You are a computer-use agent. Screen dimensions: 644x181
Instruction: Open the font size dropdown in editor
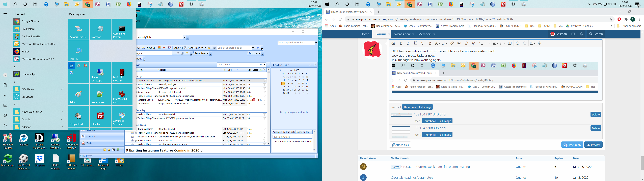coord(444,43)
